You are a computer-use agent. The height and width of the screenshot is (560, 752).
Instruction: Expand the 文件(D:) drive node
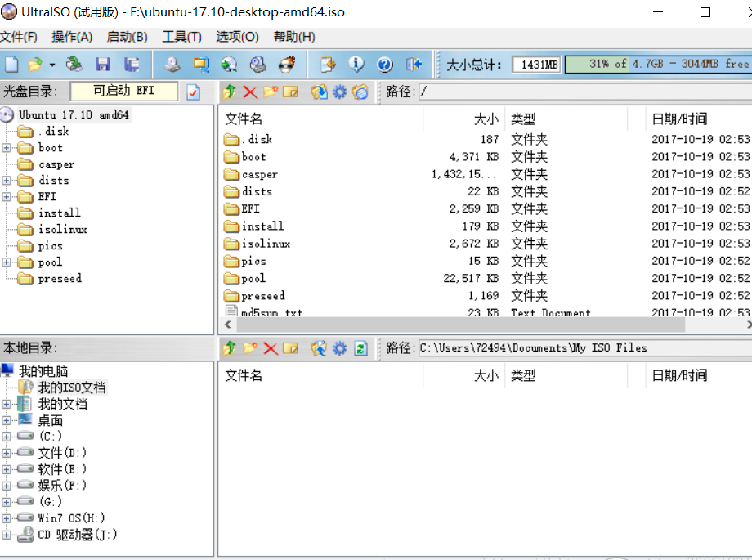click(x=7, y=453)
